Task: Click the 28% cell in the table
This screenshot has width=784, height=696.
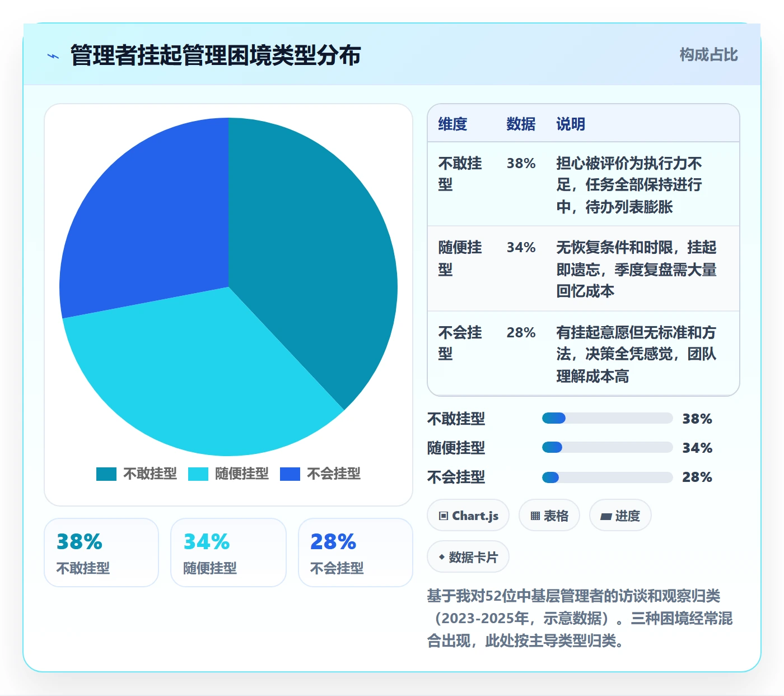Action: tap(521, 332)
